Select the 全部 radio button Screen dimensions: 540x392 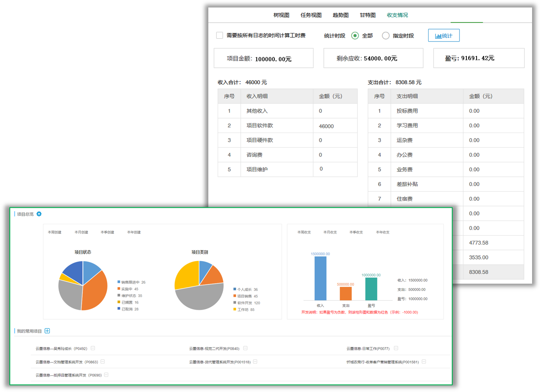pyautogui.click(x=355, y=36)
